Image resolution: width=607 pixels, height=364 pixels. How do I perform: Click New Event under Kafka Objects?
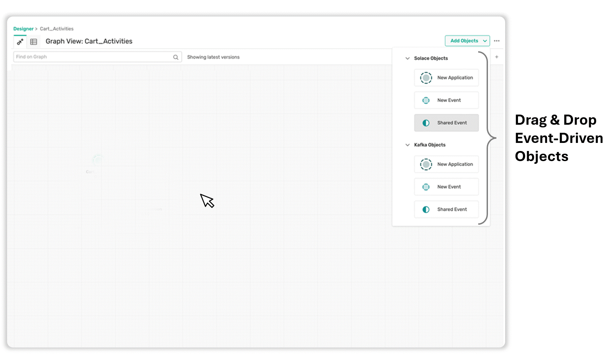coord(446,187)
